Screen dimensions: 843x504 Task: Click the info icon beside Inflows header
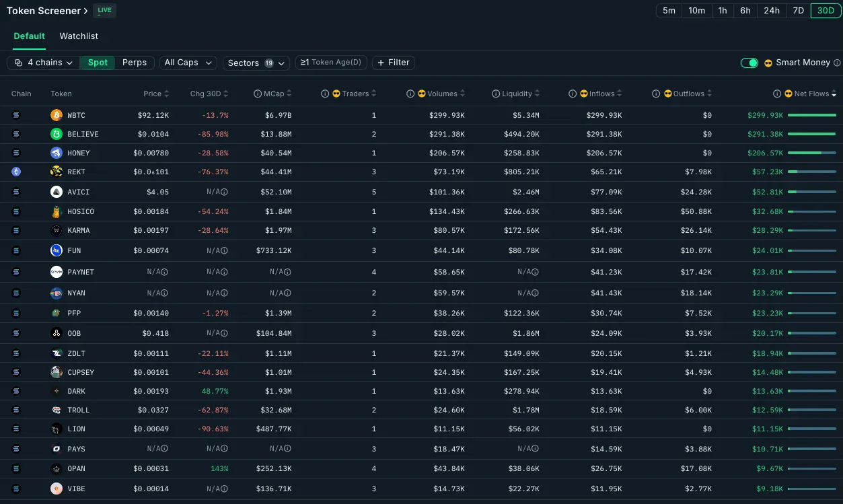pos(573,94)
